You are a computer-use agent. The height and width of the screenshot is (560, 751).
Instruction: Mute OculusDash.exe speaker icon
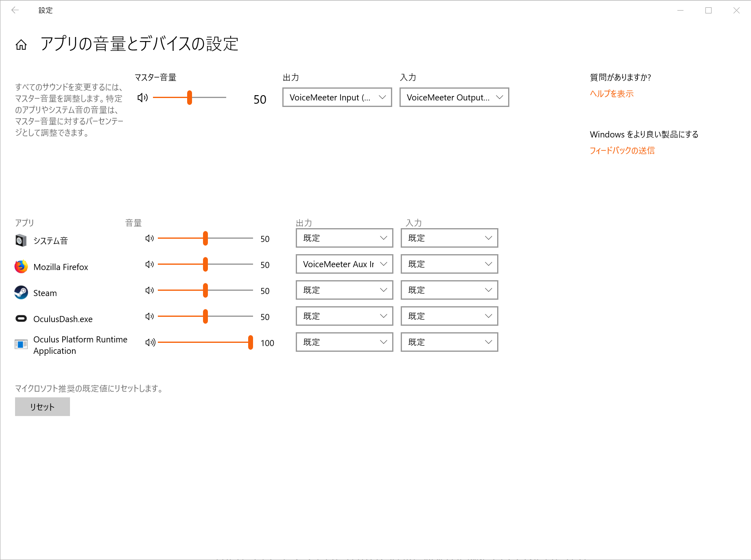[x=149, y=316]
